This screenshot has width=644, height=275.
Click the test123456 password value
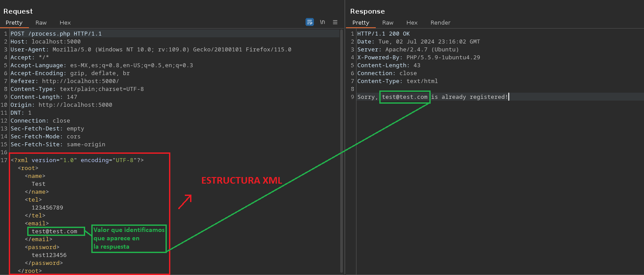[49, 255]
